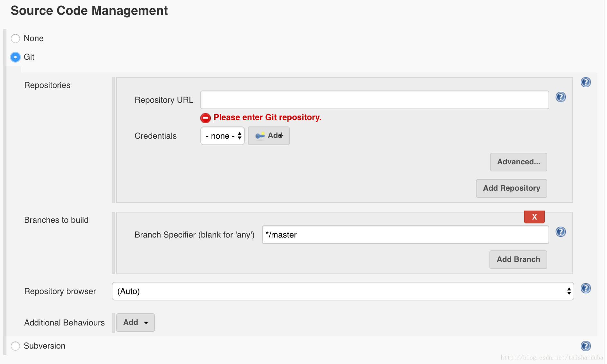Click the Add Repository button

(512, 188)
